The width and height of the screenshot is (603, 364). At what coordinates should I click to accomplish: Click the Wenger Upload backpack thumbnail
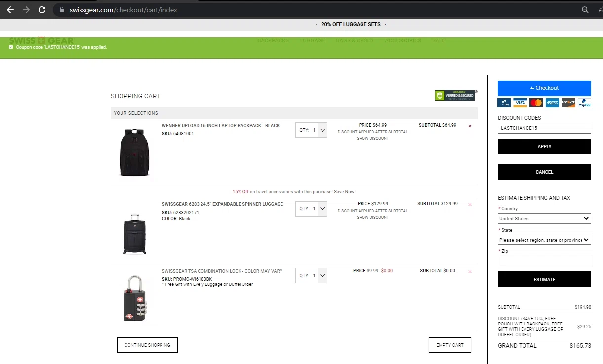135,152
